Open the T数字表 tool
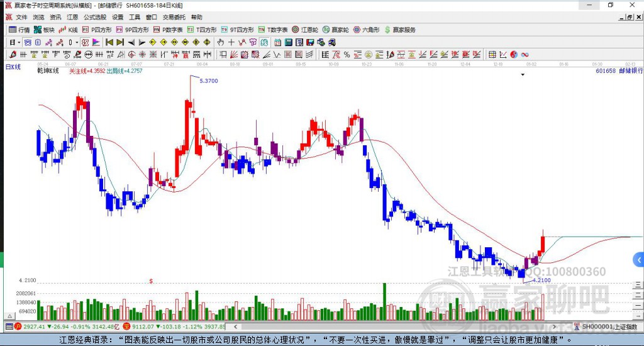The height and width of the screenshot is (346, 644). tap(273, 30)
